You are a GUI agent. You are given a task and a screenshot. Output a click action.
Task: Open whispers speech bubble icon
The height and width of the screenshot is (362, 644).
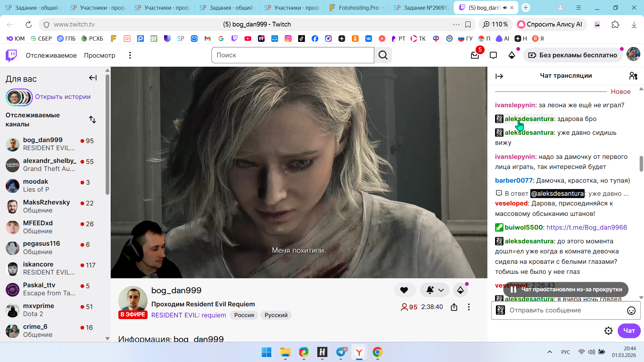click(x=493, y=55)
